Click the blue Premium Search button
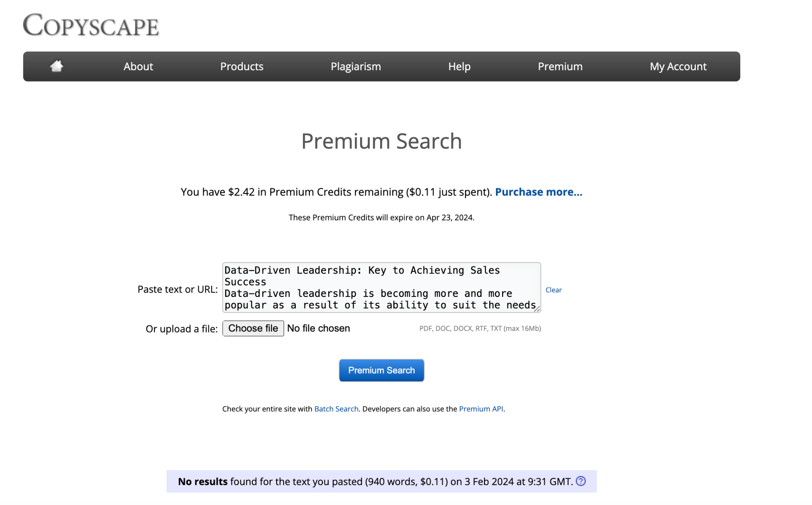Image resolution: width=812 pixels, height=505 pixels. pos(381,370)
